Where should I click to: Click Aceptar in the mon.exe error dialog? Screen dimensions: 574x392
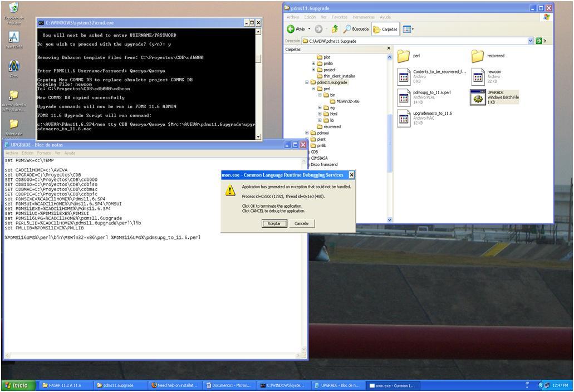(x=274, y=223)
